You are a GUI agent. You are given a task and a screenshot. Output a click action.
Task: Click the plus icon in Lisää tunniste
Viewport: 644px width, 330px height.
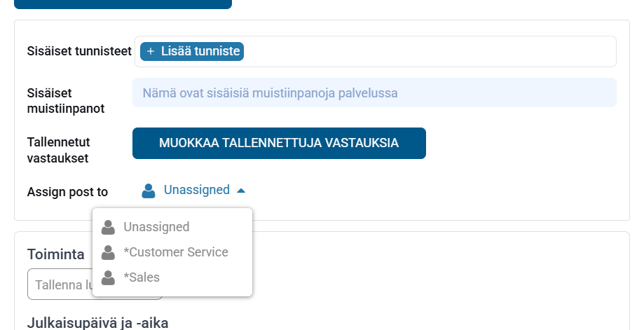(x=151, y=51)
